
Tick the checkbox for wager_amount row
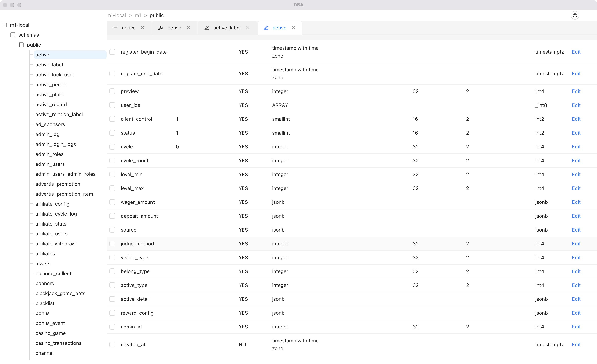tap(112, 202)
